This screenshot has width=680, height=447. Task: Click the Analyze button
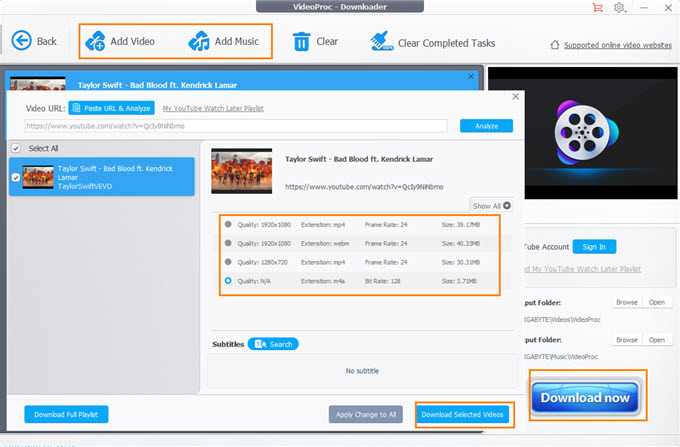(x=486, y=126)
